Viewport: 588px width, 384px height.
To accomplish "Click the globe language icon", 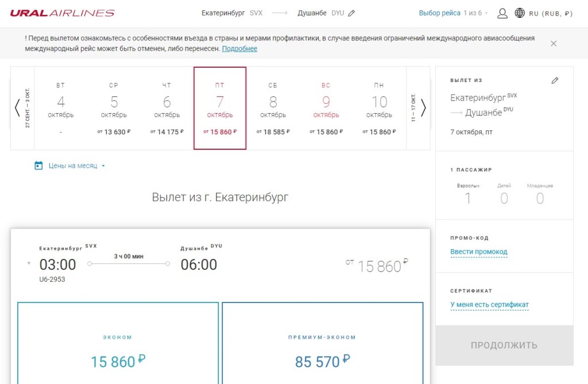I will [520, 13].
